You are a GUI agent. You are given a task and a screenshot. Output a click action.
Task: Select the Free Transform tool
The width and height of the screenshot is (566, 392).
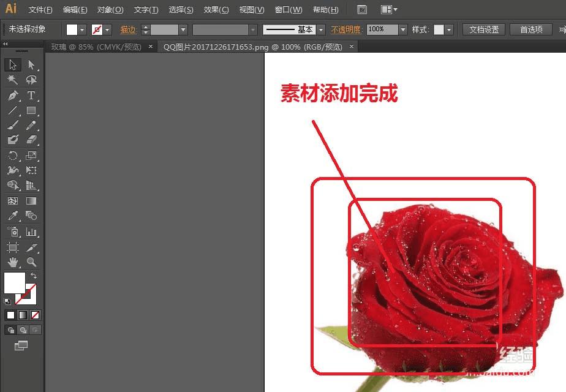31,170
